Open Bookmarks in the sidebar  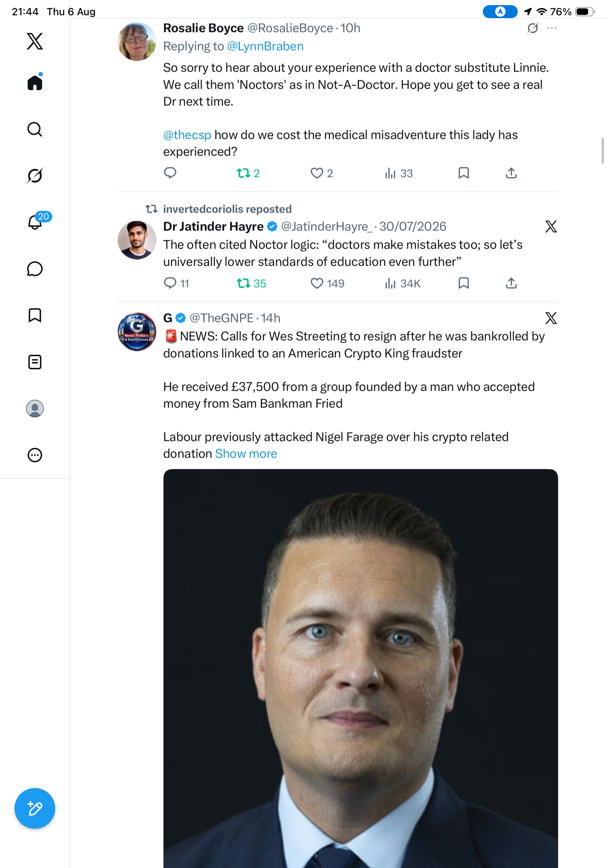tap(35, 315)
